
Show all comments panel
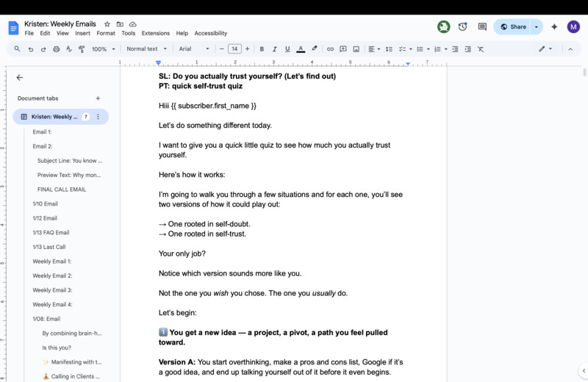(x=482, y=26)
